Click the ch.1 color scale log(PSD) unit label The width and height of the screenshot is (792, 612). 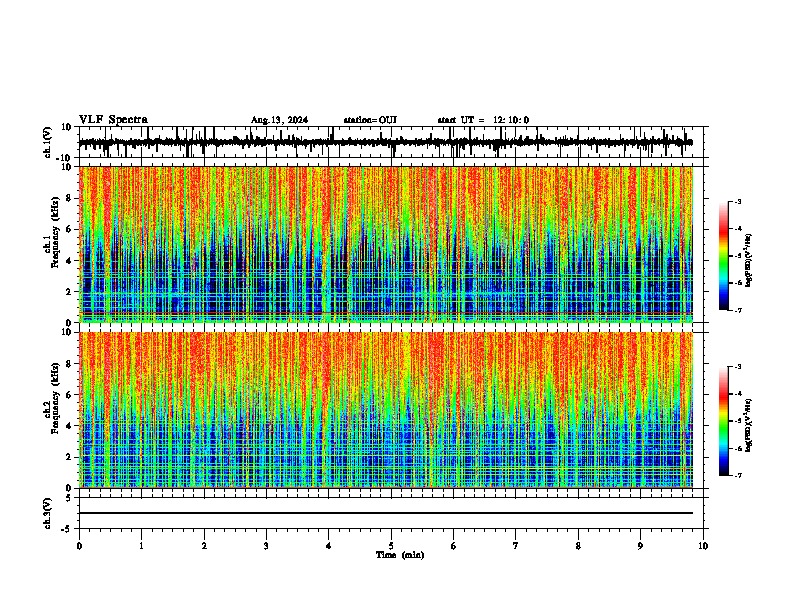tap(749, 261)
